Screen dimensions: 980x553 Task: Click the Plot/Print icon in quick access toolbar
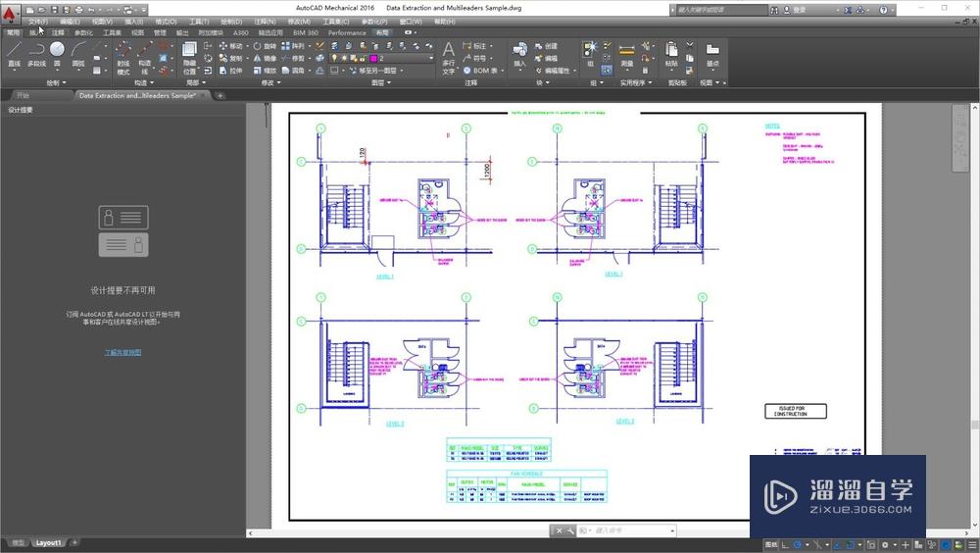(x=78, y=10)
